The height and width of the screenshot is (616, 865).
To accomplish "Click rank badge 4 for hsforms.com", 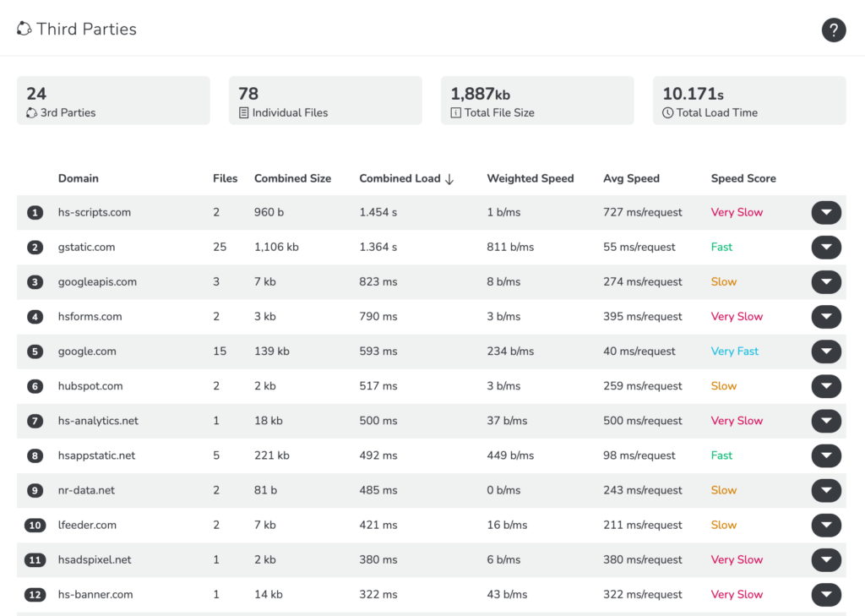I will 35,317.
